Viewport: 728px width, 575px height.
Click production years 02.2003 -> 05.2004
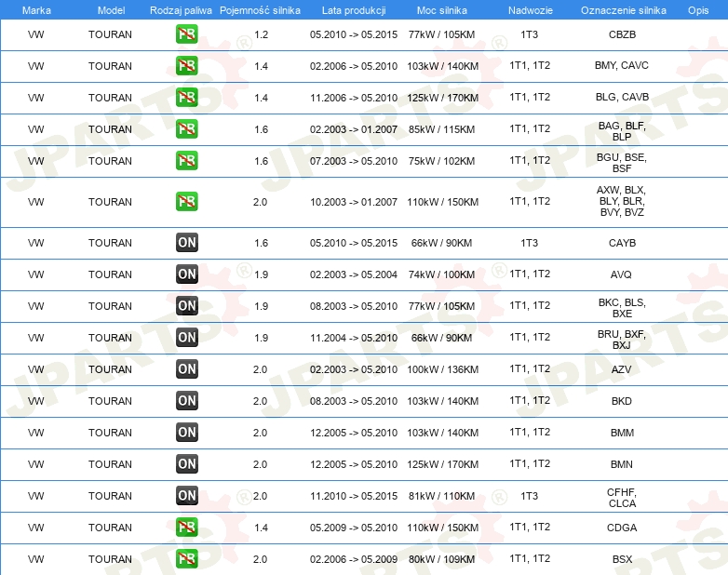pos(354,274)
